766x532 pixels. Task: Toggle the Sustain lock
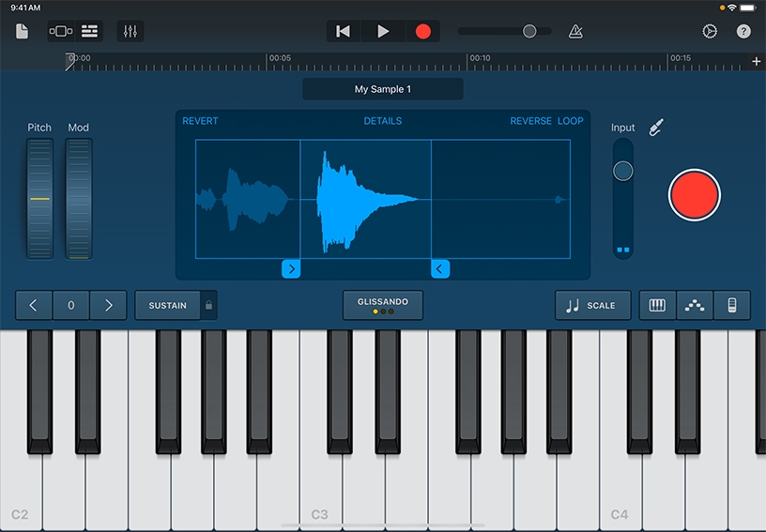[x=208, y=305]
